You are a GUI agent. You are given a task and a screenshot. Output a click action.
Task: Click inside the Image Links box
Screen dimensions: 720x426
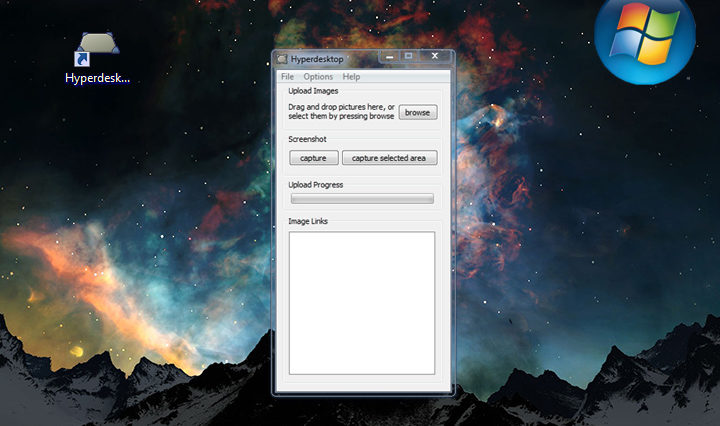click(x=362, y=303)
